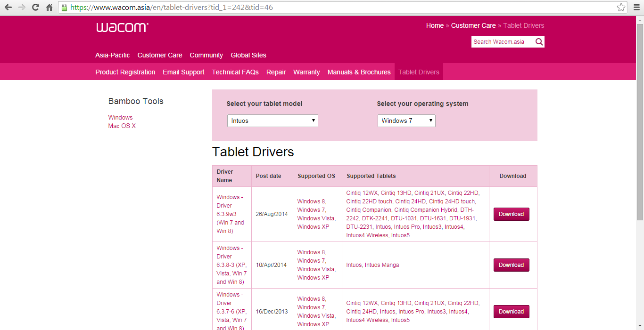Click the Cintiq 22HD touch link
Screen dimensions: 644x330
coord(369,201)
